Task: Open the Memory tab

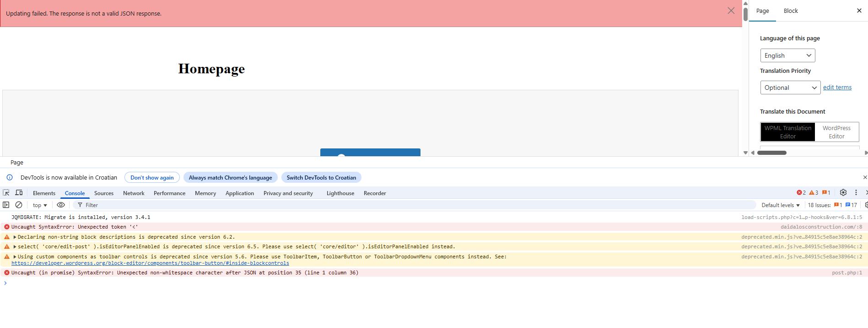Action: tap(205, 193)
